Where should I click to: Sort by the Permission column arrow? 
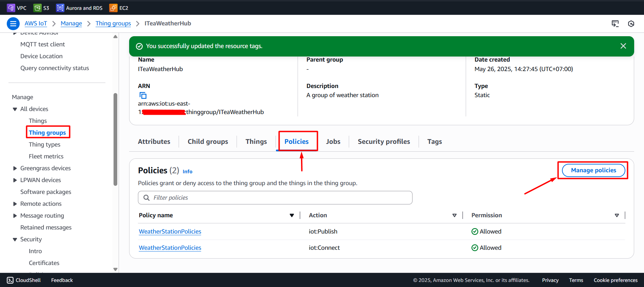coord(617,216)
